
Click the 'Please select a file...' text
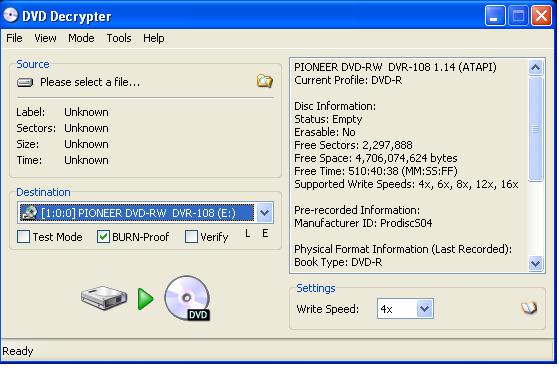click(90, 82)
